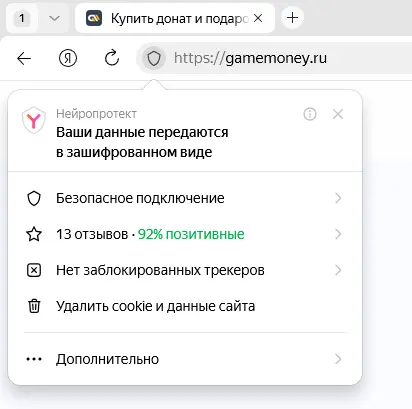This screenshot has height=409, width=412.
Task: Expand Безопасное подключение chevron
Action: point(338,198)
